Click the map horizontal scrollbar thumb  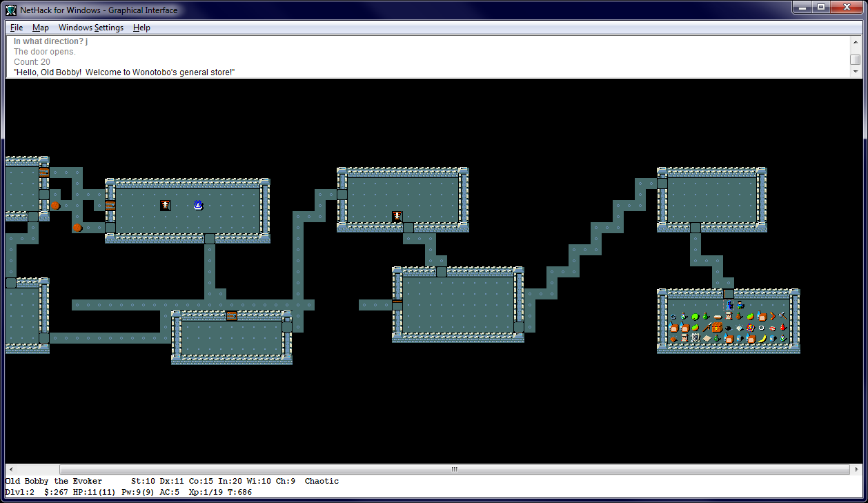pyautogui.click(x=454, y=469)
